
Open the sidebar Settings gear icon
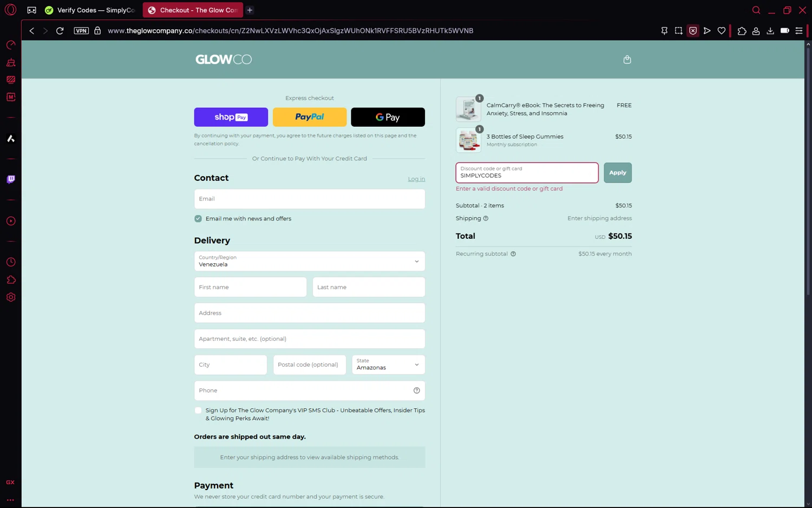tap(11, 297)
